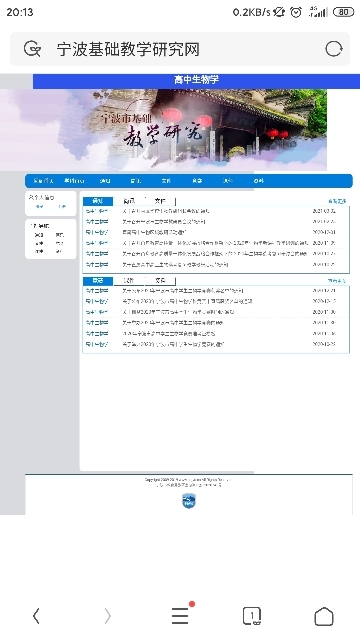
Task: Tap the address bar showing 宁波基础教学研究网
Action: pyautogui.click(x=180, y=49)
